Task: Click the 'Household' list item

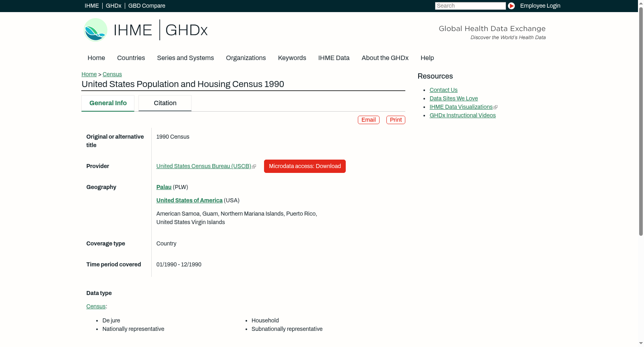Action: tap(265, 321)
